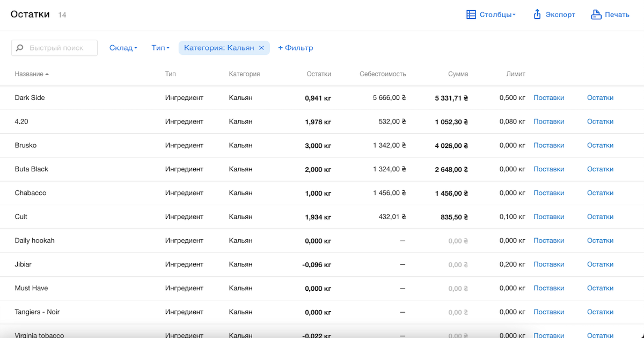Select the Tangiers - Noir row name
This screenshot has width=644, height=338.
[37, 312]
